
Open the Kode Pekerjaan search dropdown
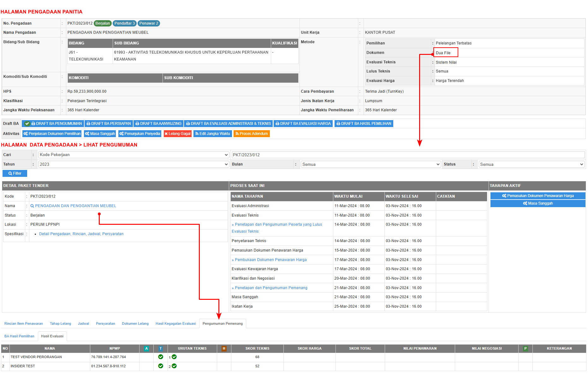pos(134,155)
